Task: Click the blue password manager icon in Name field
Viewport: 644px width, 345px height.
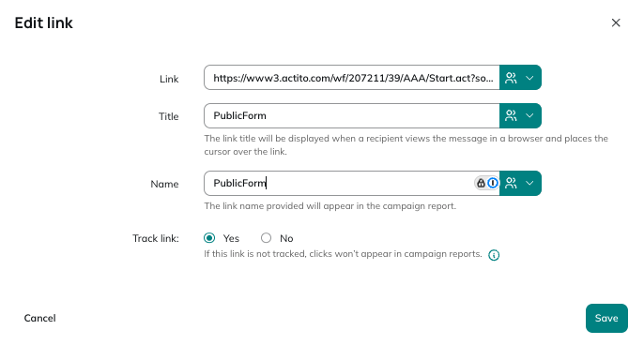Action: pyautogui.click(x=493, y=183)
